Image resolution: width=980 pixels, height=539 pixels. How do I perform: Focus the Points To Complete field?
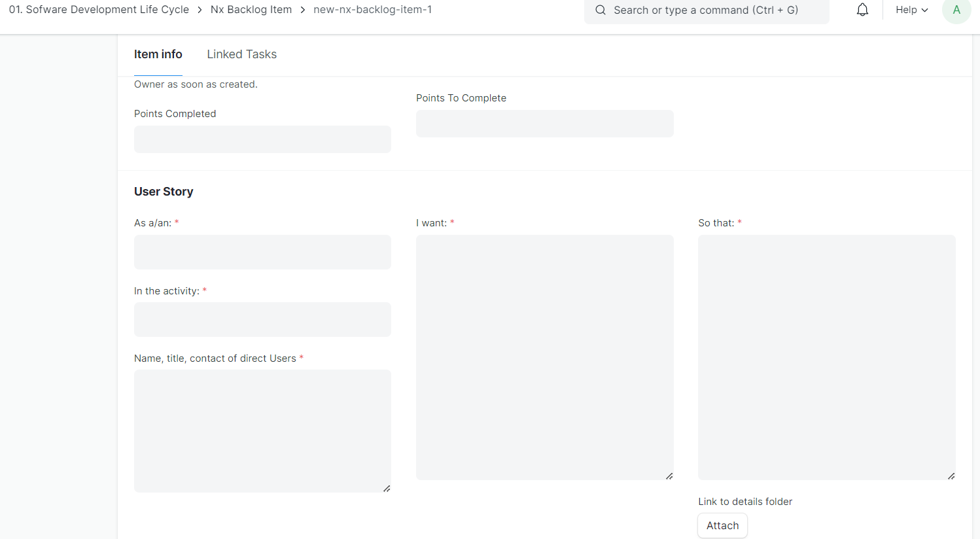click(544, 124)
